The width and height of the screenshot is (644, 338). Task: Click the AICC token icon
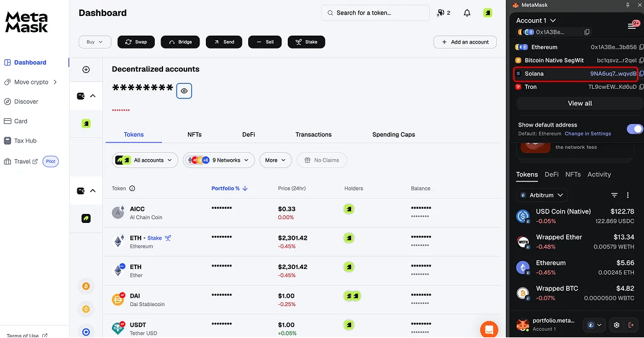(x=118, y=212)
